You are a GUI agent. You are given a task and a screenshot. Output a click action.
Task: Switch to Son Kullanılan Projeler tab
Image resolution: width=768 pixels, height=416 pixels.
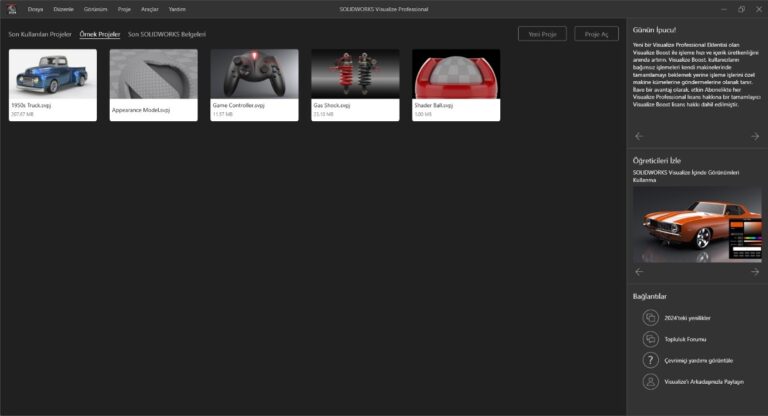coord(40,34)
